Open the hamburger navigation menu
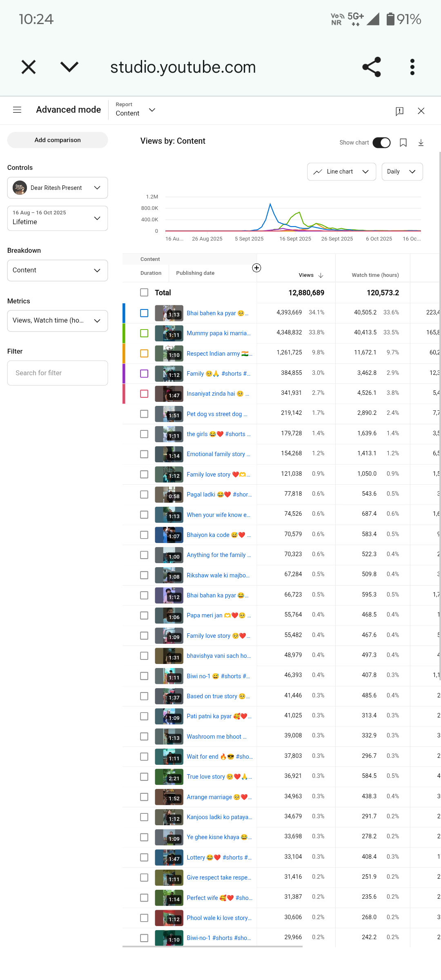 [17, 110]
